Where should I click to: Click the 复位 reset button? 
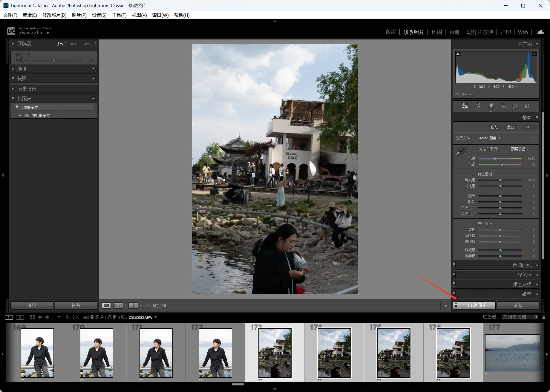point(518,305)
